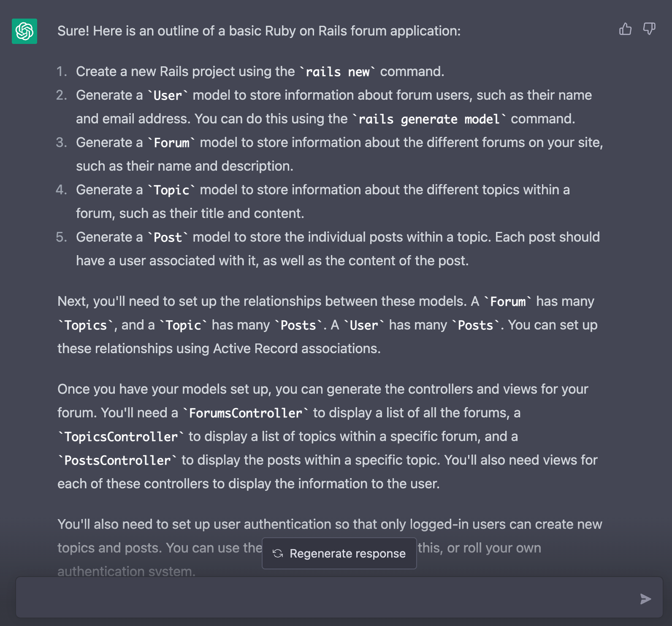Click the thumbs down feedback icon
The height and width of the screenshot is (626, 672).
pos(649,29)
